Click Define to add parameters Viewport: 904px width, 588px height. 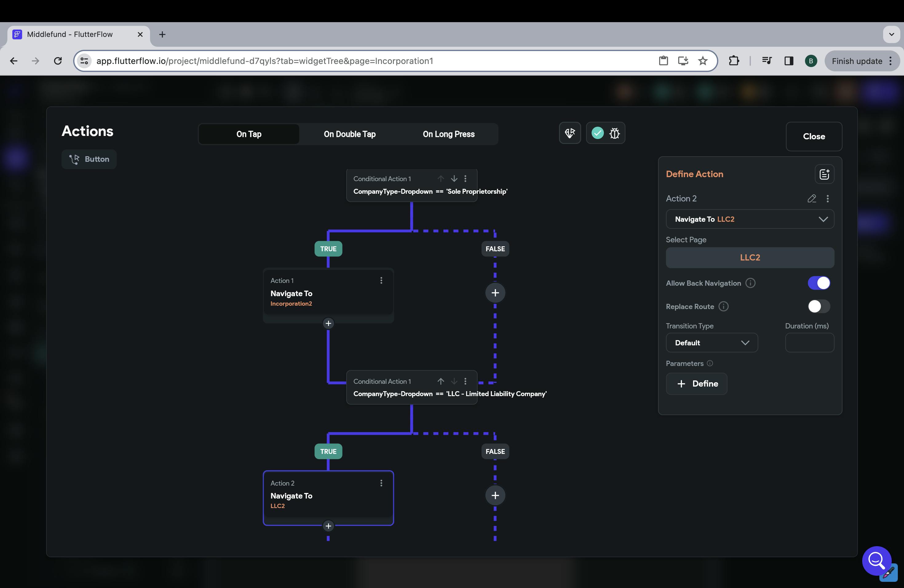[x=697, y=383]
